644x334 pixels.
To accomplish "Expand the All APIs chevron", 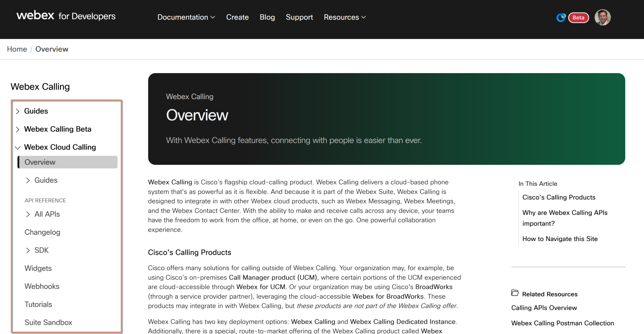I will (28, 214).
